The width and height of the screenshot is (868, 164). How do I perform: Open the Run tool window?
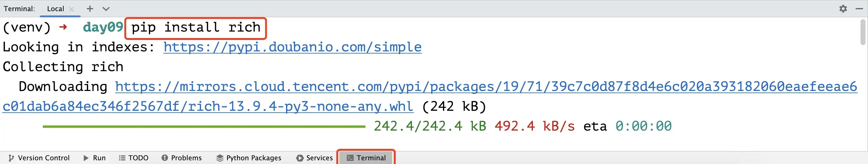[95, 158]
